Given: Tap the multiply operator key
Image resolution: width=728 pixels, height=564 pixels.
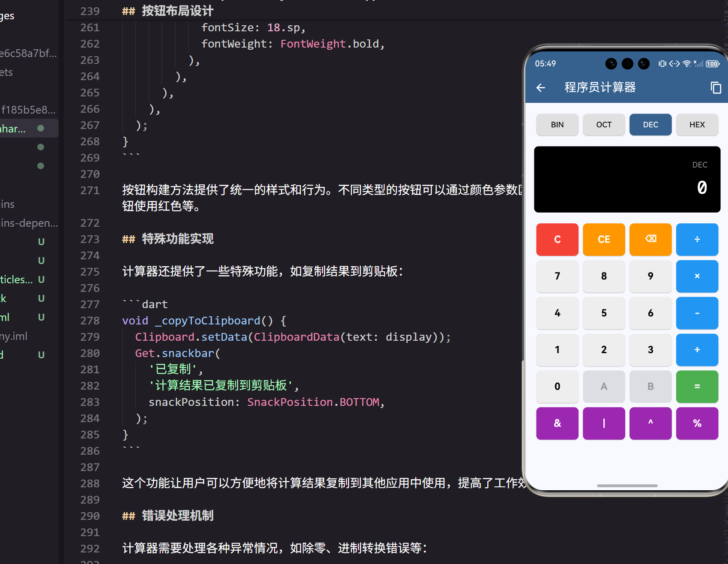Looking at the screenshot, I should (x=697, y=276).
